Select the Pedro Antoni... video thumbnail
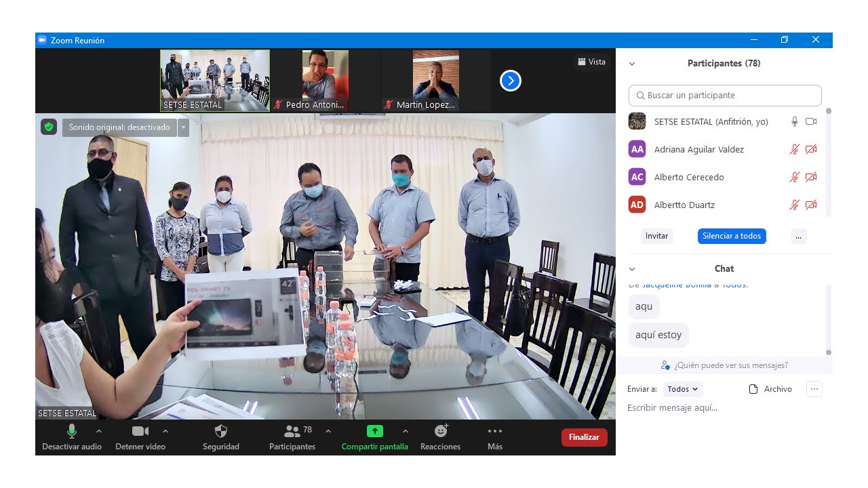The height and width of the screenshot is (488, 868). (325, 81)
